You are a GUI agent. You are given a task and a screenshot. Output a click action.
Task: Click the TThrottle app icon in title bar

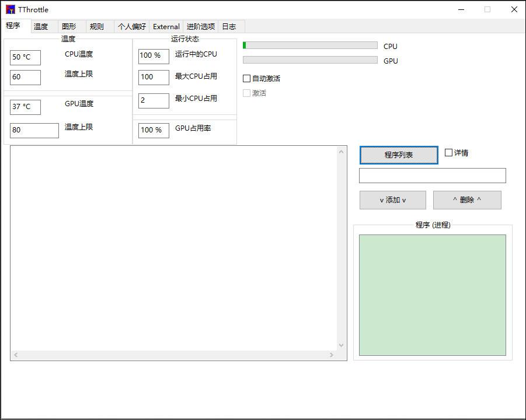pyautogui.click(x=11, y=9)
